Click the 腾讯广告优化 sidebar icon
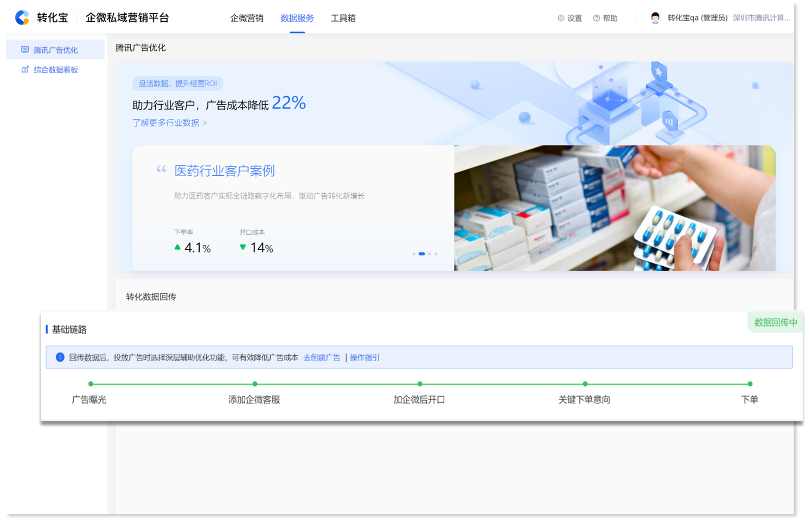Image resolution: width=812 pixels, height=520 pixels. [x=25, y=49]
